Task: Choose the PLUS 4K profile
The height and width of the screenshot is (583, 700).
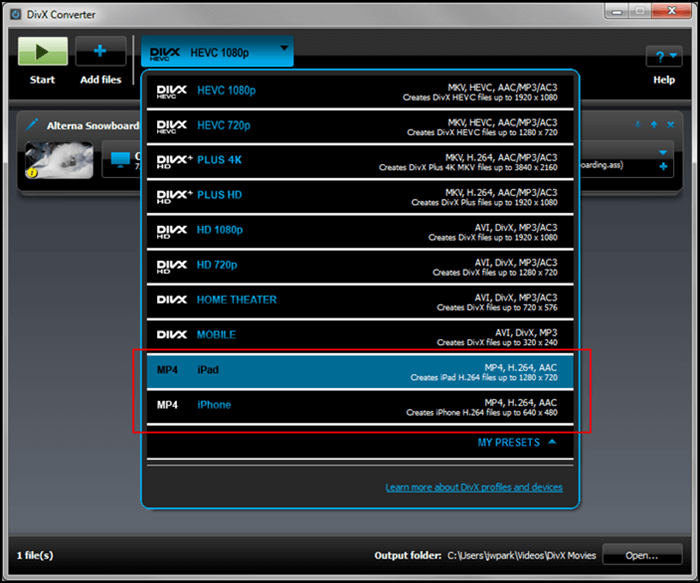Action: pyautogui.click(x=360, y=162)
